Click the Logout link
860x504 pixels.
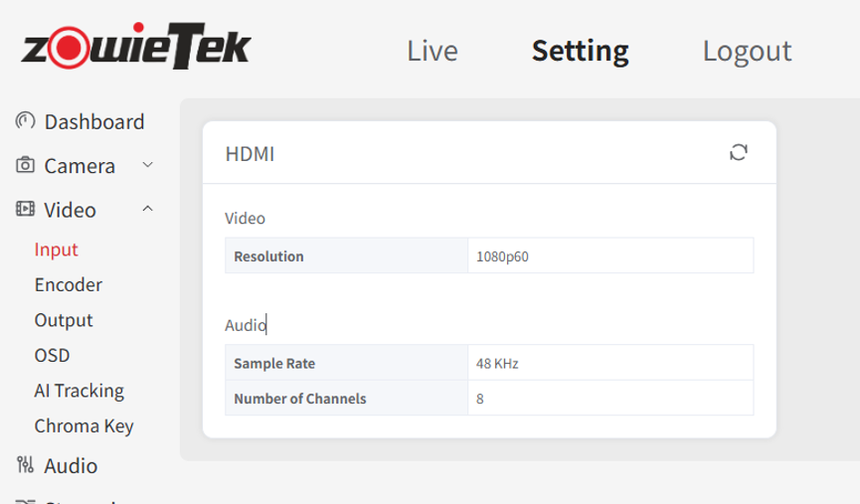pos(747,52)
